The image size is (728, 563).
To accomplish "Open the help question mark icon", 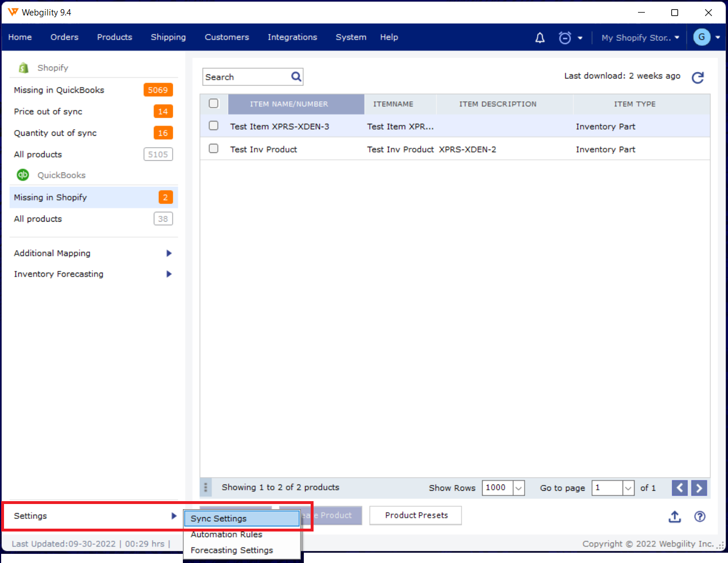I will point(700,517).
